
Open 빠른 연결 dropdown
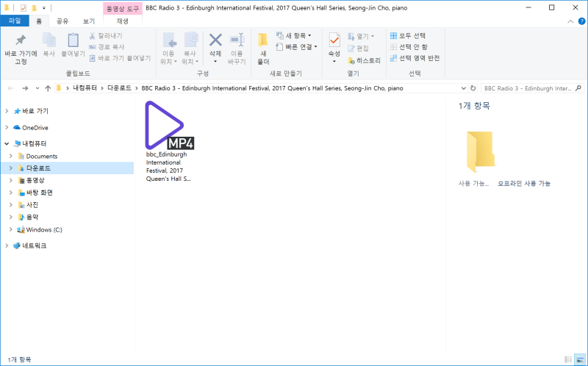[x=297, y=47]
